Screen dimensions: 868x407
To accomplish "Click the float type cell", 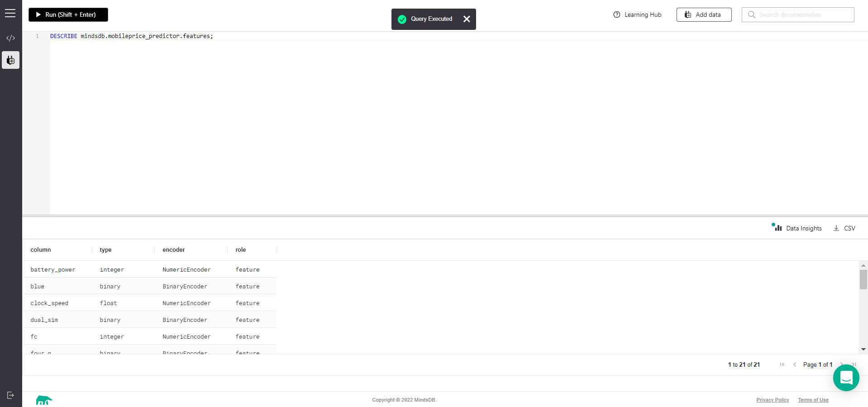I will point(109,303).
